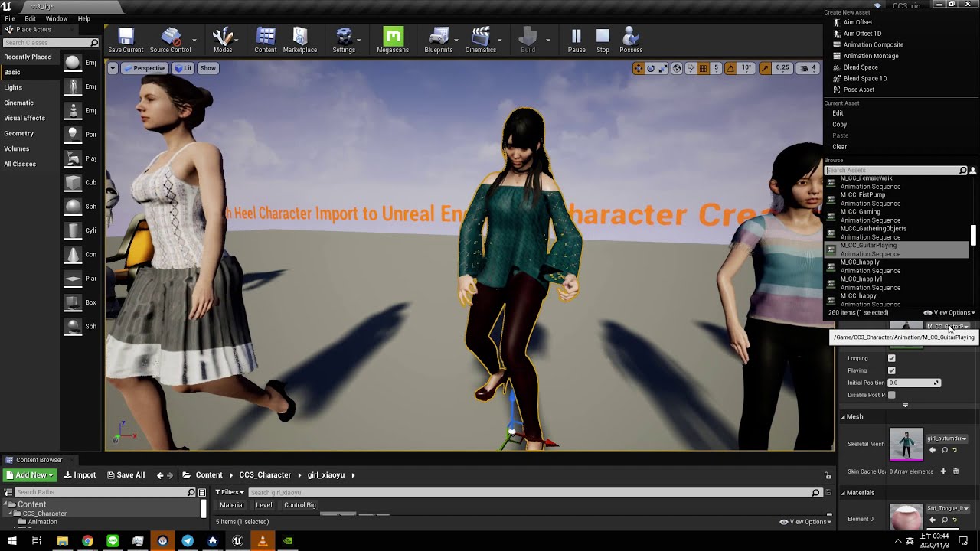Open the Filters dropdown
Image resolution: width=980 pixels, height=551 pixels.
tap(230, 492)
